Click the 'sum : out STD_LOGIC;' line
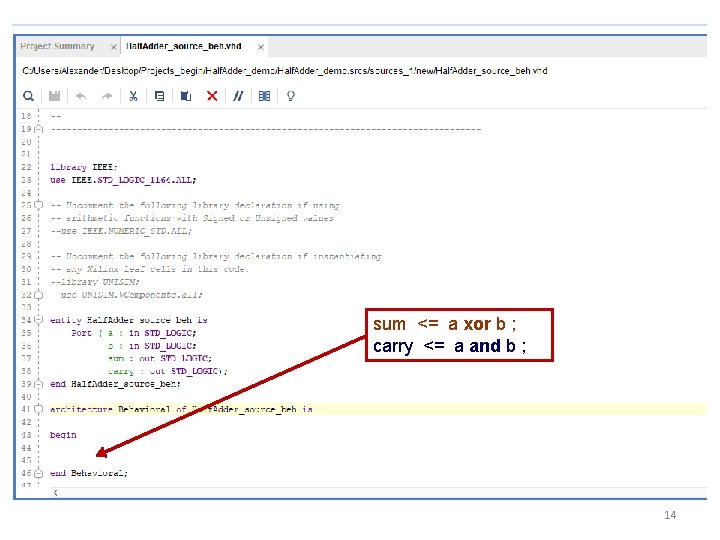The width and height of the screenshot is (720, 540). click(160, 358)
